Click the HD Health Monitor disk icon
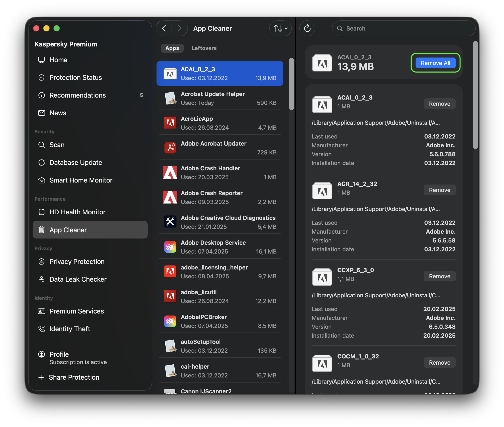 42,212
